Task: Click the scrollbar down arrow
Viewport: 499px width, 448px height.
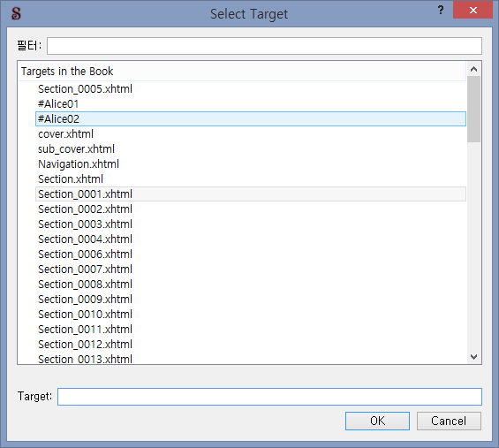Action: [474, 357]
